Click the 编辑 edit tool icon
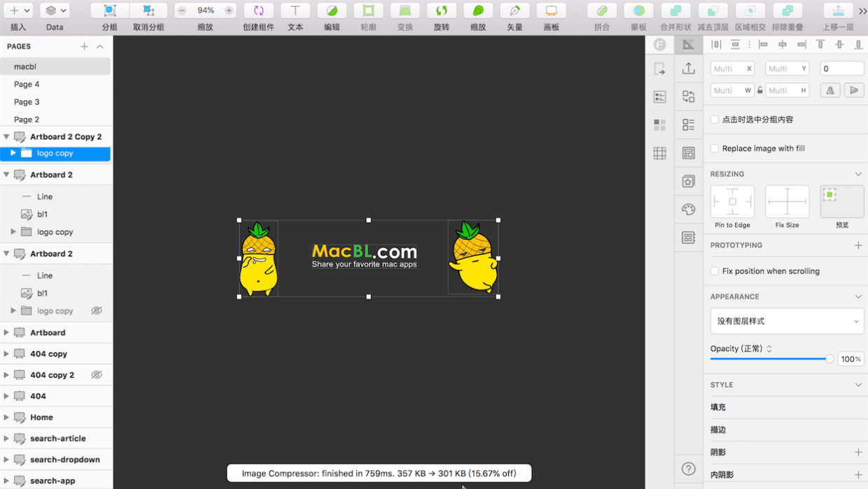 tap(332, 11)
